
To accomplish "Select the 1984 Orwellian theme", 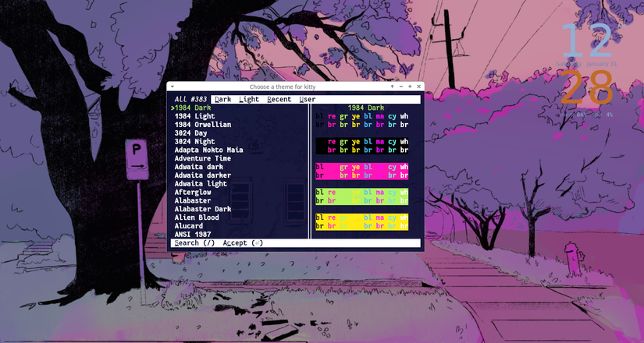I will tap(202, 124).
